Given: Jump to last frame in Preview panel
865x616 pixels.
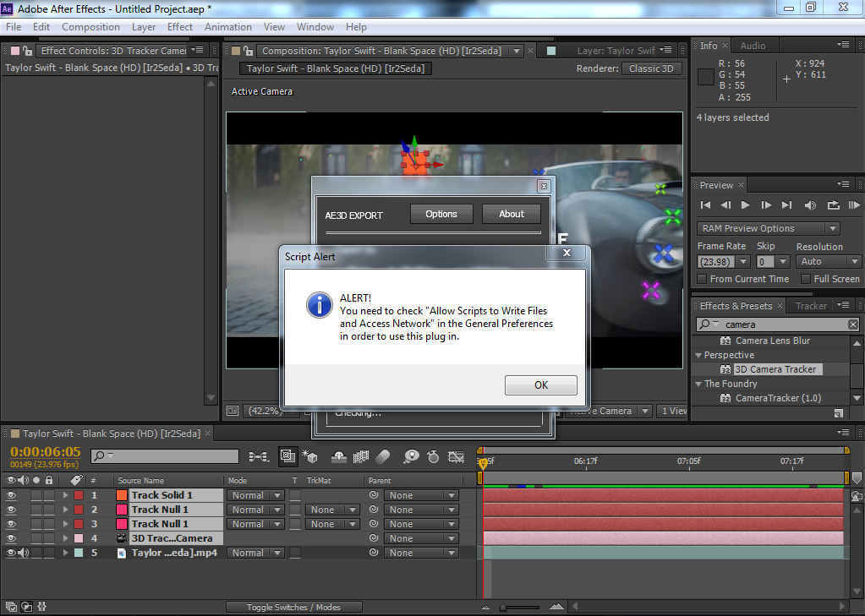Looking at the screenshot, I should (786, 205).
